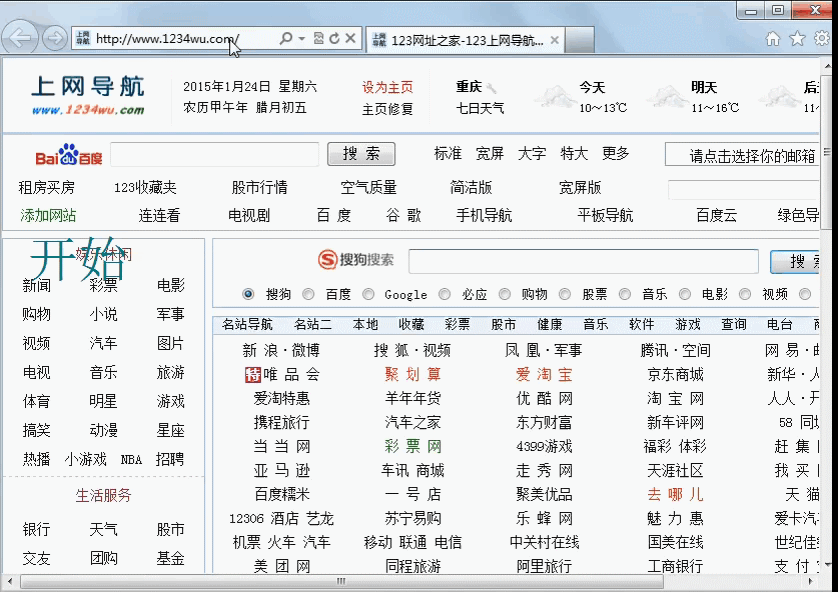Open the 天气 link under 生活服务

coord(103,529)
